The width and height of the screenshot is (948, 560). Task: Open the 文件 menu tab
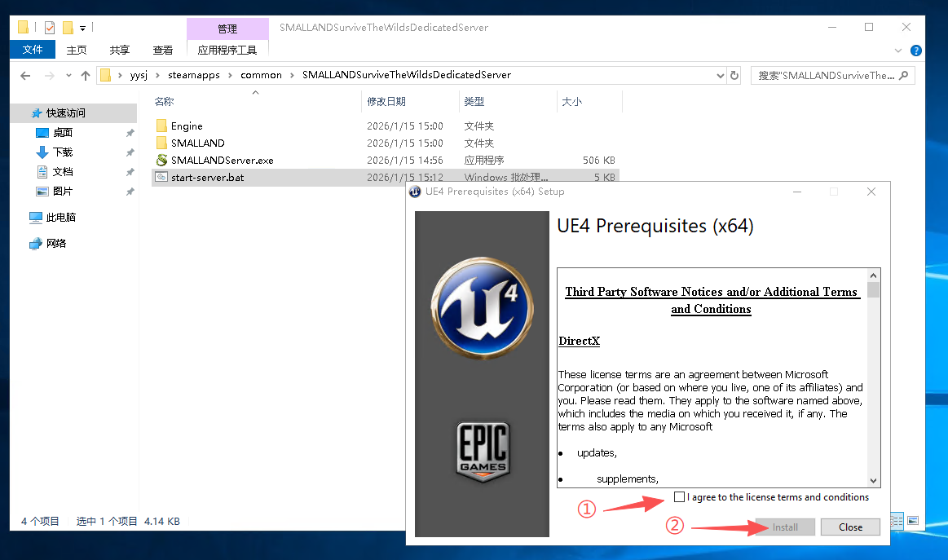(x=33, y=50)
